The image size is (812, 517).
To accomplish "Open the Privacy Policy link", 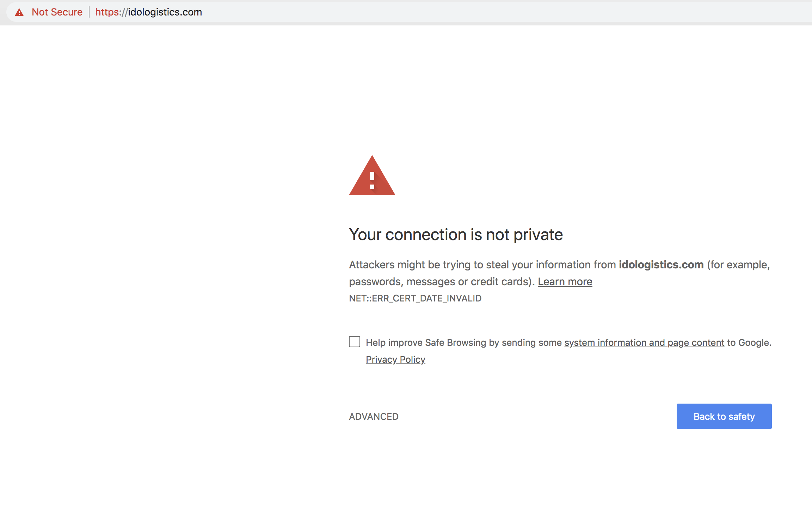I will click(395, 360).
